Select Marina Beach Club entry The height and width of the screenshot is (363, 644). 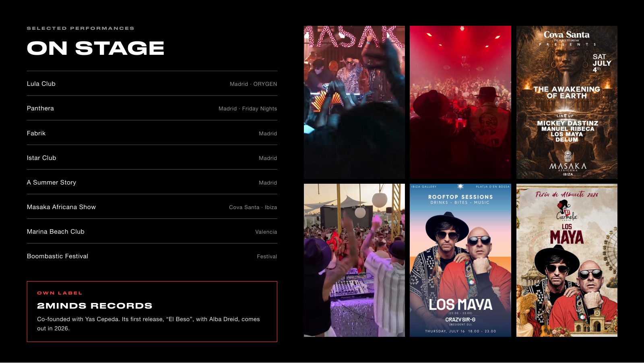click(56, 232)
